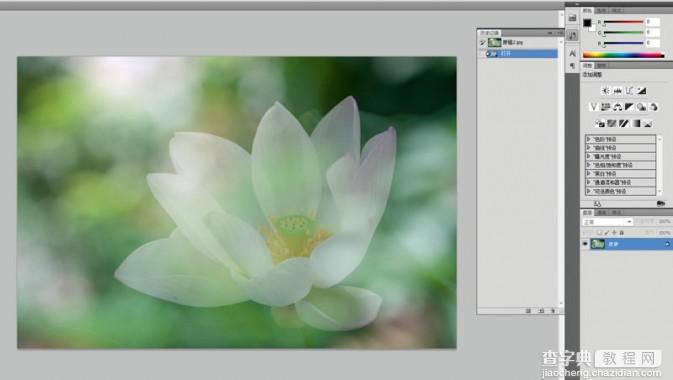
Task: Add a Color Balance adjustment layer
Action: click(618, 107)
